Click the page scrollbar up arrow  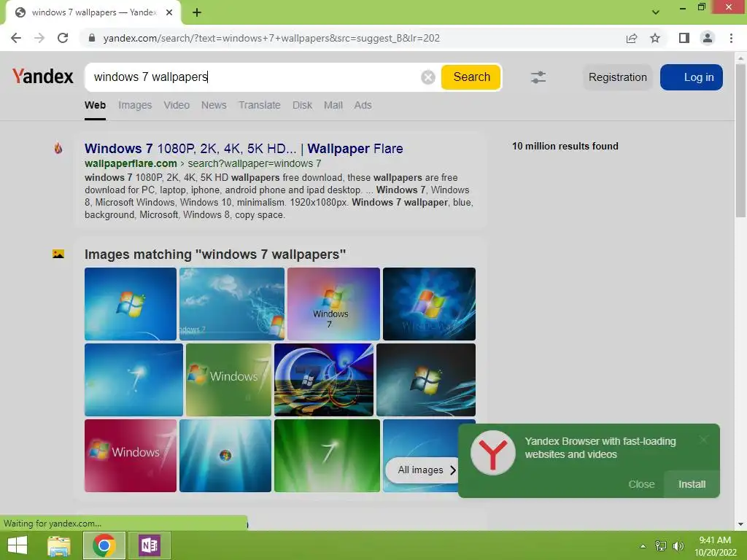coord(740,58)
